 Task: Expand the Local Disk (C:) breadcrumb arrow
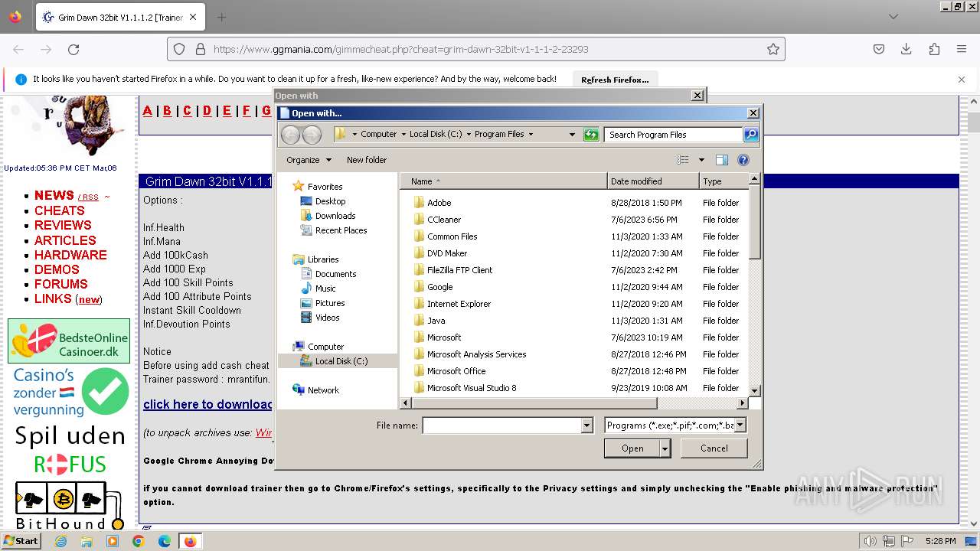(x=469, y=135)
